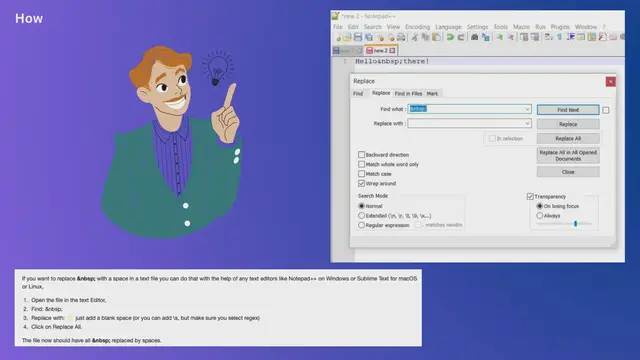Viewport: 640px width, 360px height.
Task: Click the Copy toolbar icon
Action: pos(425,38)
